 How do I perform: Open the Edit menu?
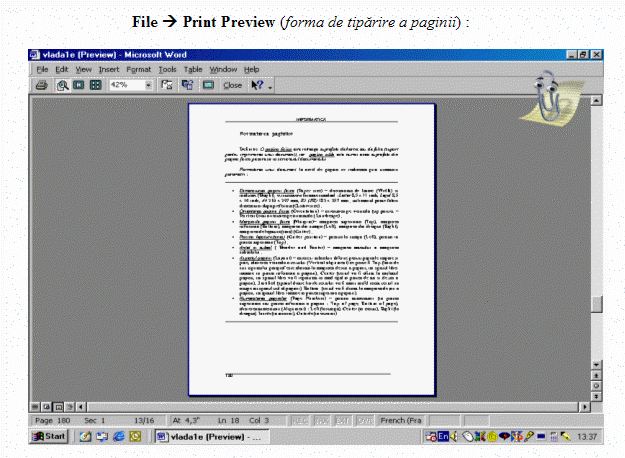point(62,69)
